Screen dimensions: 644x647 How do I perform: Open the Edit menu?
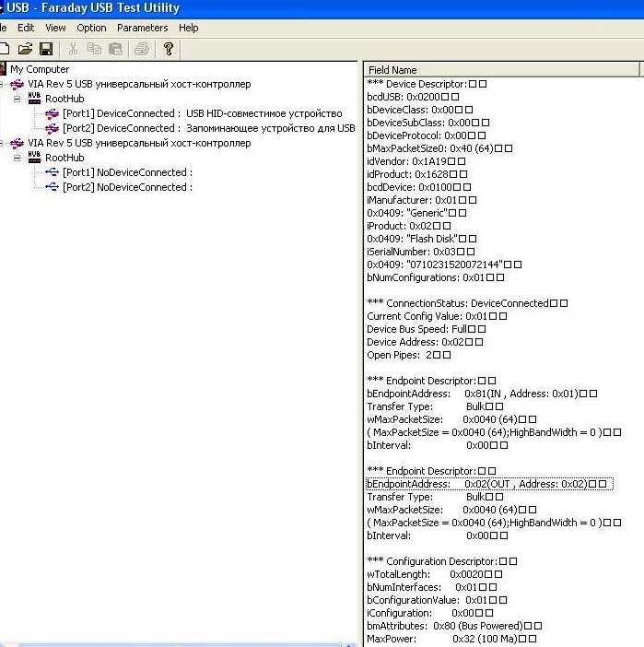point(26,28)
